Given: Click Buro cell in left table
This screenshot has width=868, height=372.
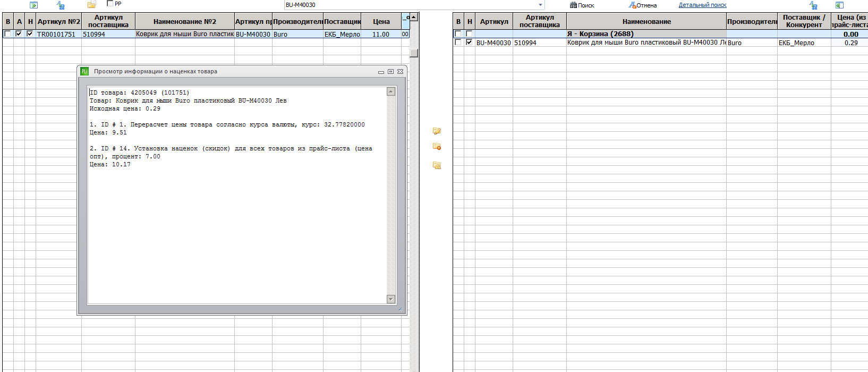Looking at the screenshot, I should 297,34.
